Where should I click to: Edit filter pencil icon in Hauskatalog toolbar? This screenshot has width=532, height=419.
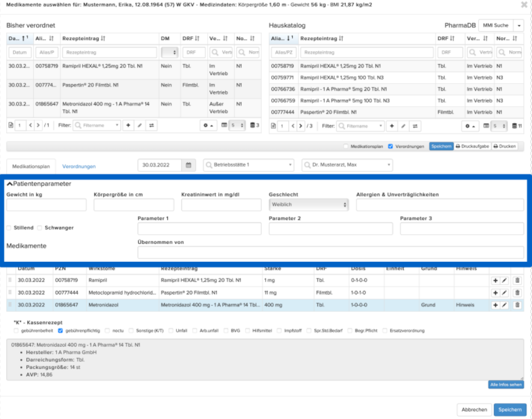[403, 126]
